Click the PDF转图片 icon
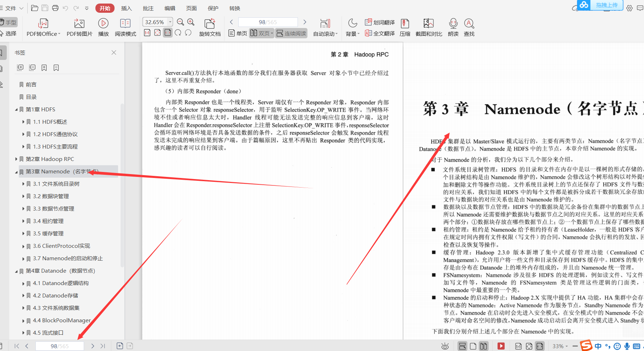The width and height of the screenshot is (644, 351). [79, 24]
